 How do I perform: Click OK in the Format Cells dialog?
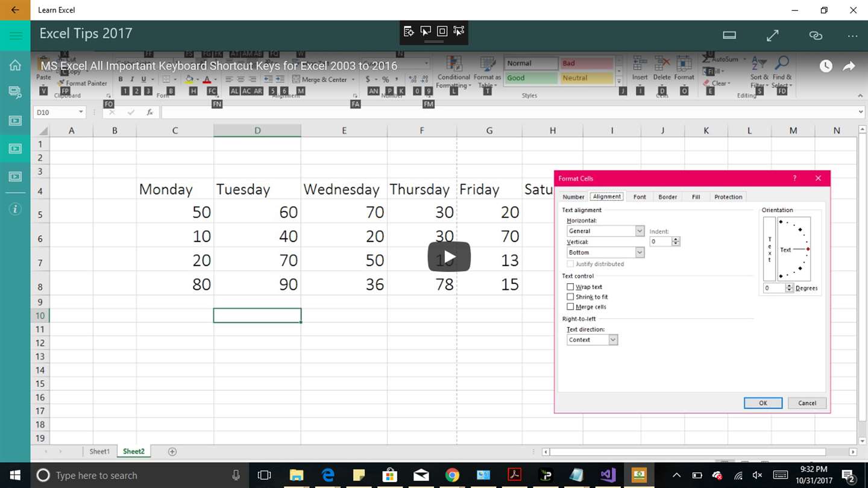click(763, 403)
